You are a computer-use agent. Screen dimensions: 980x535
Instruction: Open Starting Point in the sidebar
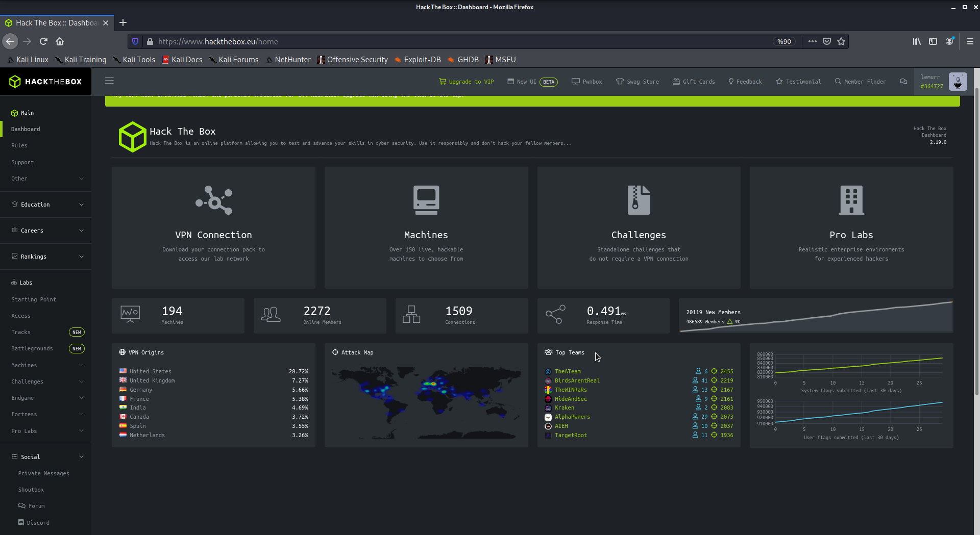[34, 299]
